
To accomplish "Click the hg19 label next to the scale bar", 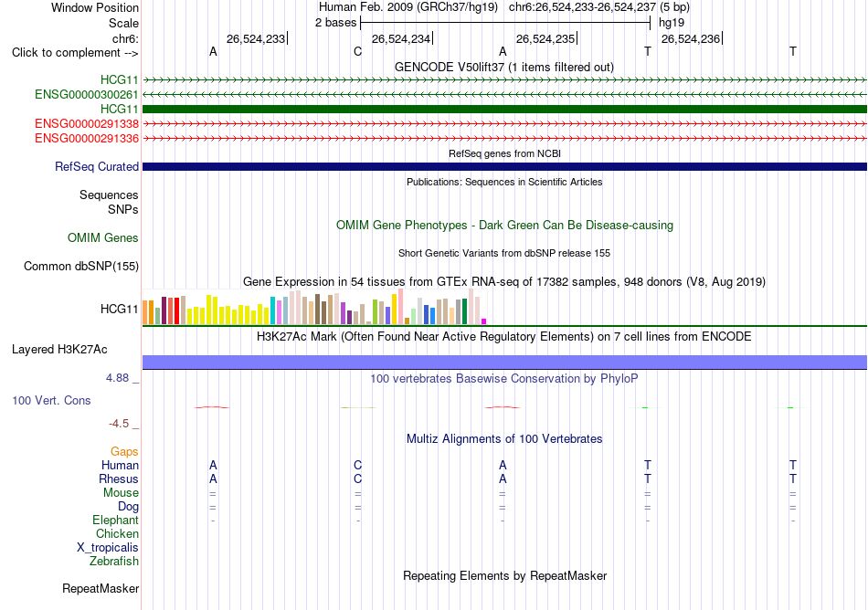I will 672,23.
